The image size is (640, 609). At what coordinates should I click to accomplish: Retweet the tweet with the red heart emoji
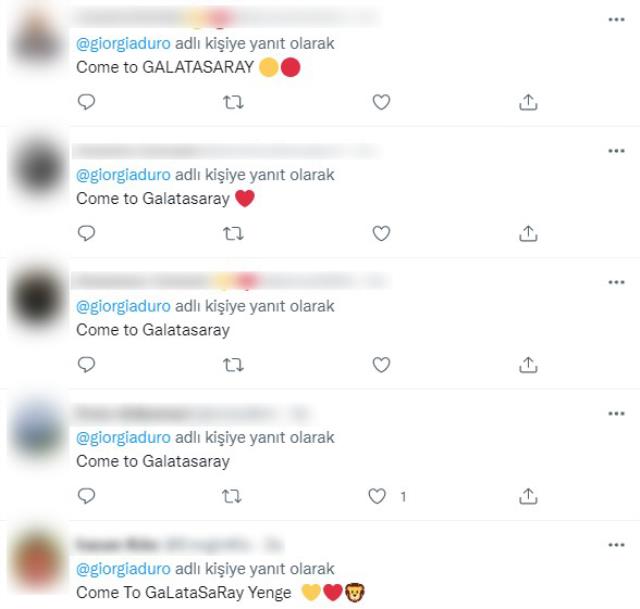(x=233, y=233)
